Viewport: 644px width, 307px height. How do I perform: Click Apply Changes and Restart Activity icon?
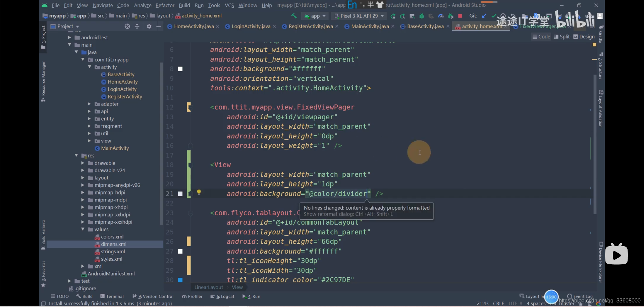click(402, 16)
